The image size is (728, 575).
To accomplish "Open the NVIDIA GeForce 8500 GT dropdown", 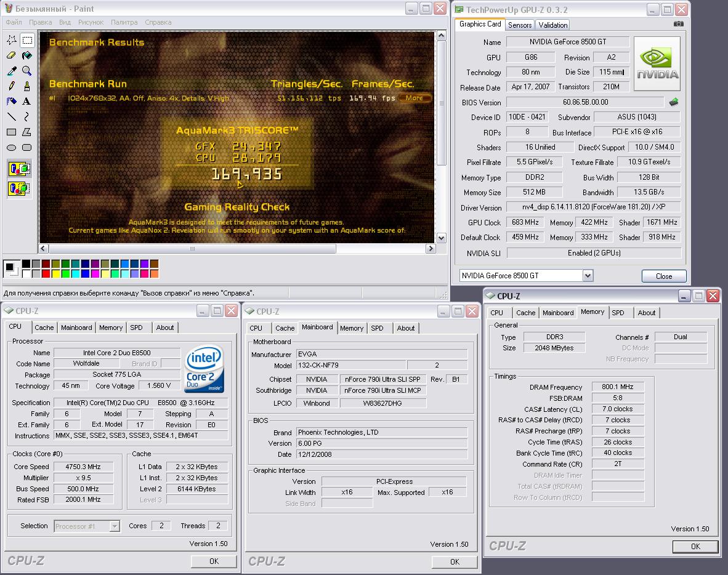I will point(588,276).
